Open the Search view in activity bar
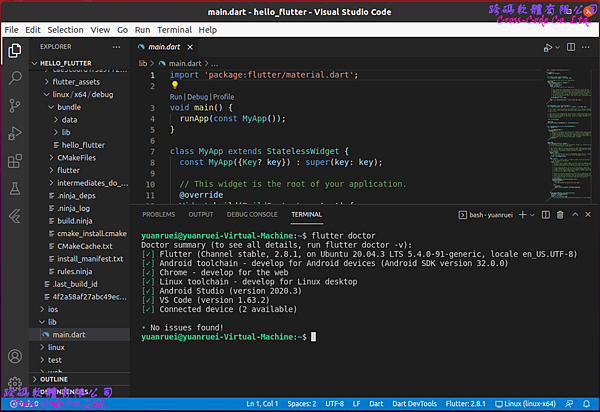This screenshot has height=412, width=600. 15,76
